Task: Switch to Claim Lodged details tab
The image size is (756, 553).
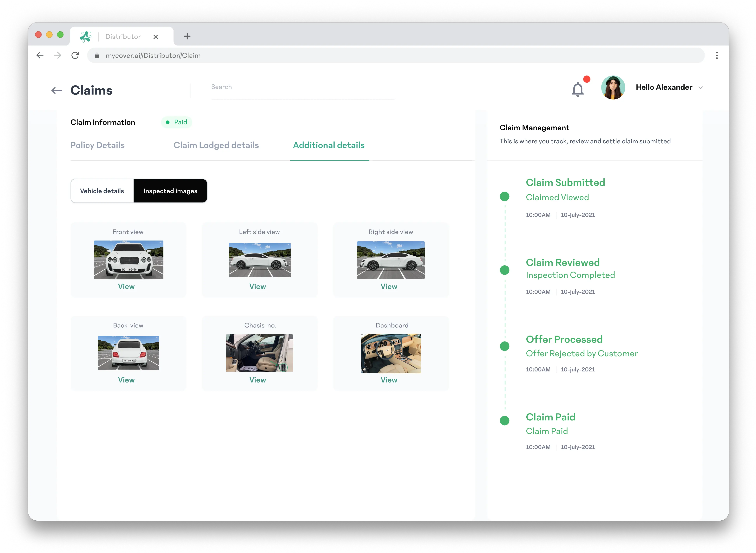Action: tap(216, 145)
